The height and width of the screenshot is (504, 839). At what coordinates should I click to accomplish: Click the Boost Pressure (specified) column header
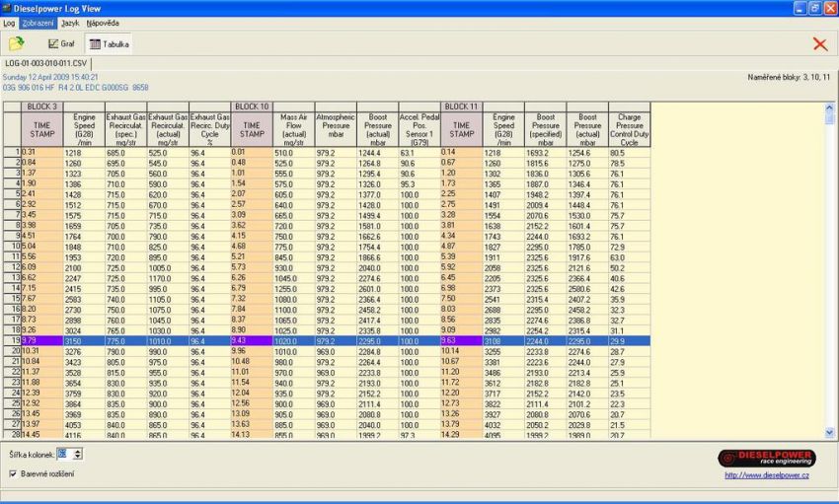545,129
